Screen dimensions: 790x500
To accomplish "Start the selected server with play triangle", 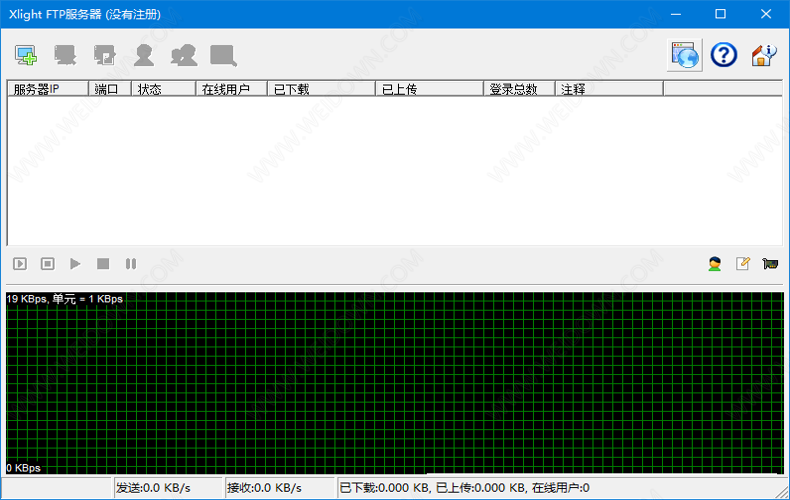I will pos(75,264).
